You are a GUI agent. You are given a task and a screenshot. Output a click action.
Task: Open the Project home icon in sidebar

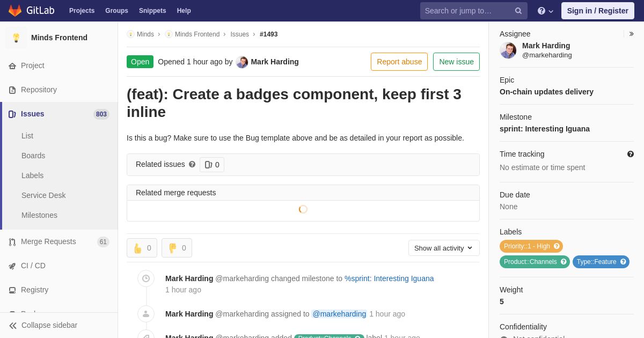pyautogui.click(x=12, y=65)
